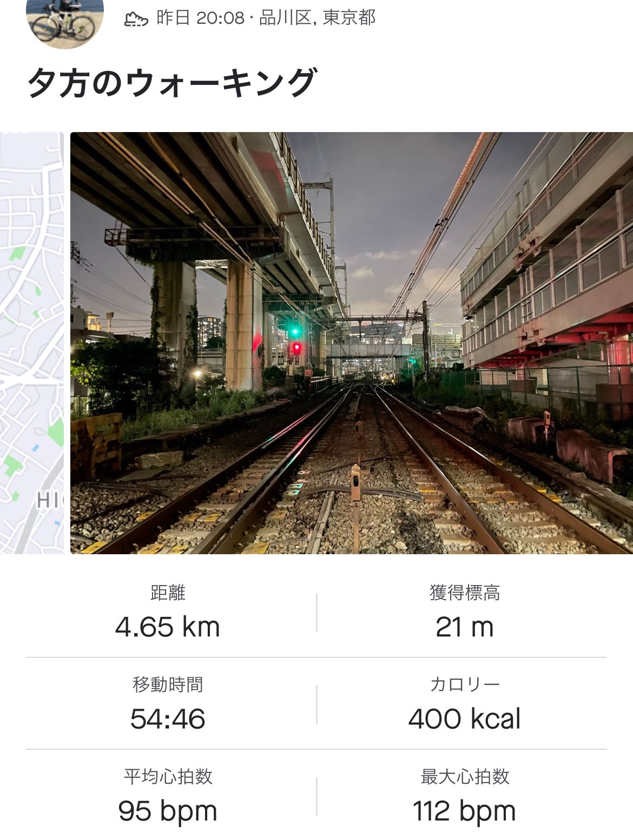633x840 pixels.
Task: Tap the 獲得標高 label
Action: click(465, 593)
